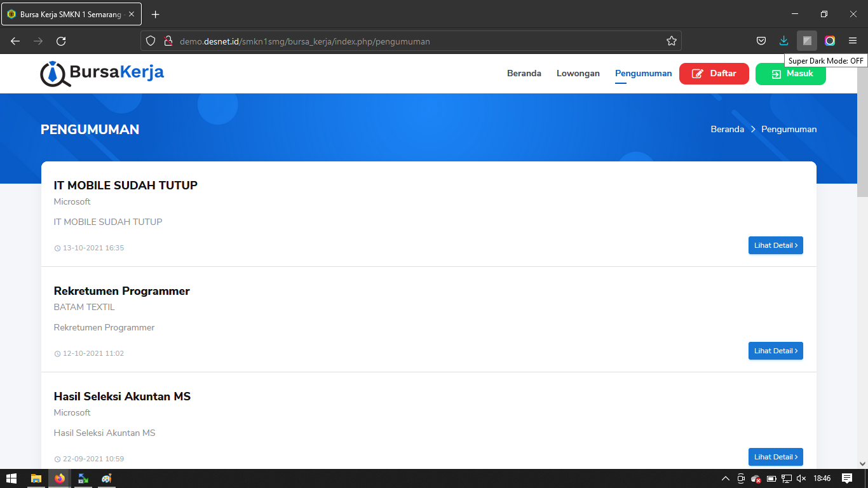Viewport: 868px width, 488px height.
Task: Click the red Daftar button
Action: click(x=714, y=74)
